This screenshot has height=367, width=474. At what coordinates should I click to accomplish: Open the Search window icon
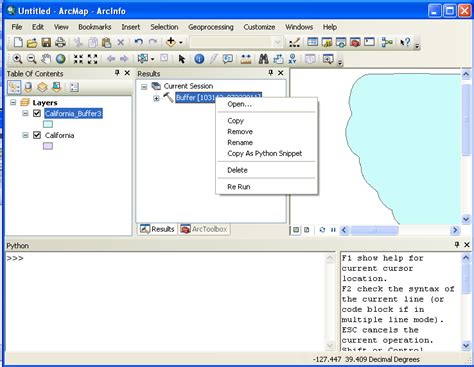point(341,42)
